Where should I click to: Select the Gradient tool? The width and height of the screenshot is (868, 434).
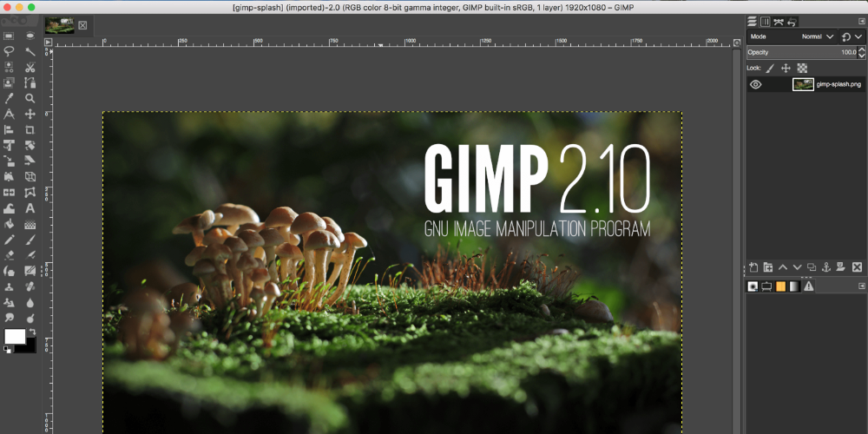[x=30, y=224]
